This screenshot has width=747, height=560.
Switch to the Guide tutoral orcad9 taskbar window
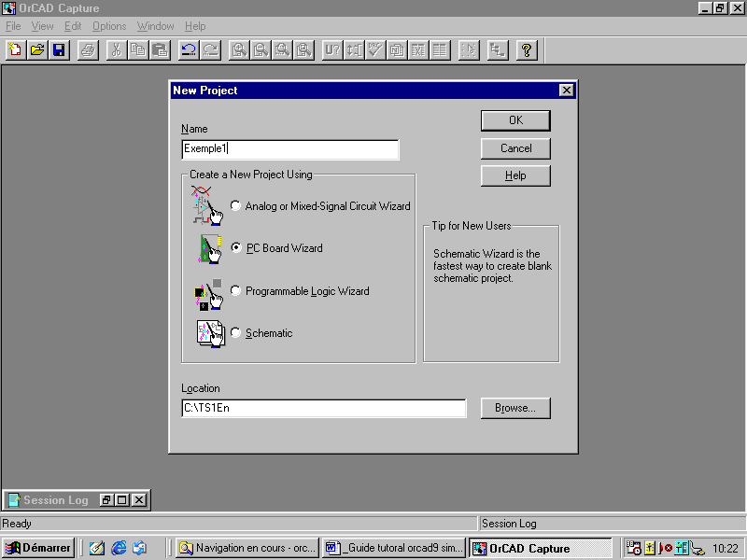pyautogui.click(x=393, y=548)
